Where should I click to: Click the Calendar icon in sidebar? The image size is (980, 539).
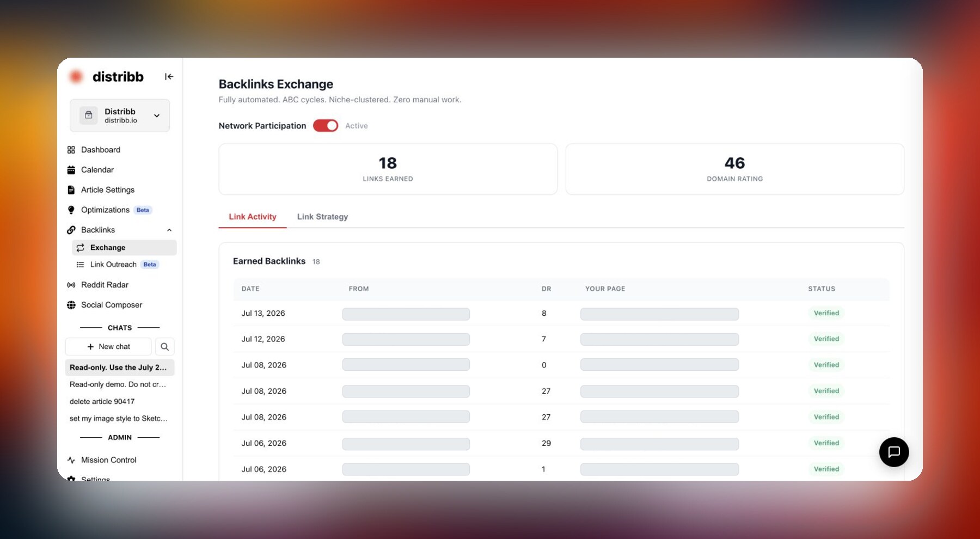pyautogui.click(x=71, y=170)
